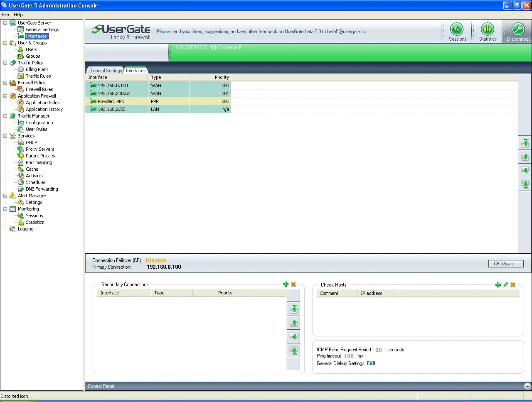The width and height of the screenshot is (532, 402).
Task: Click the Edit link for dial-up settings
Action: click(x=371, y=363)
